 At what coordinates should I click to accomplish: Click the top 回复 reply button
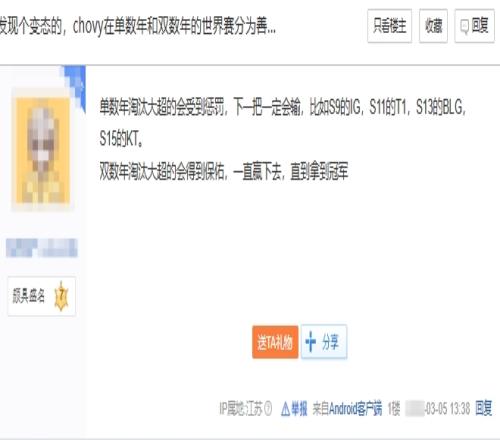[474, 26]
